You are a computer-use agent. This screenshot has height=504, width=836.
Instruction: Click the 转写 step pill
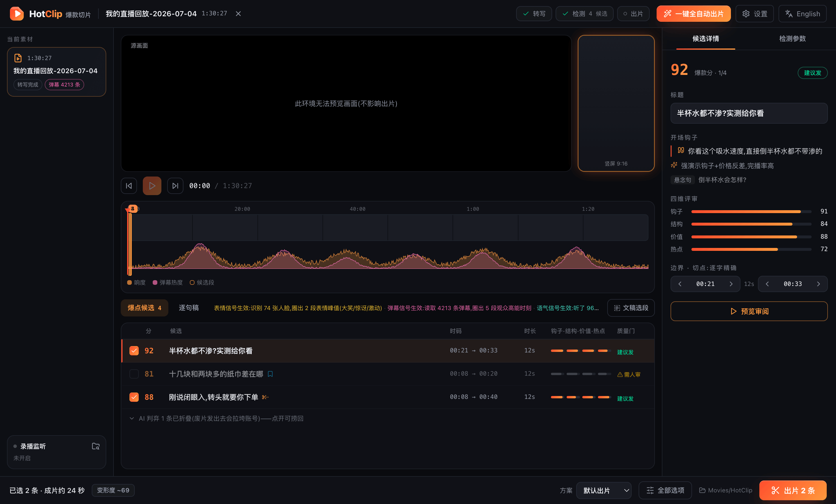[534, 14]
